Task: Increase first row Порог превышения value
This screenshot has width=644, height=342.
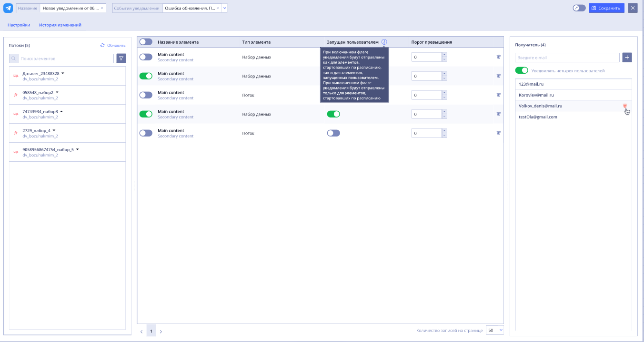Action: tap(444, 55)
